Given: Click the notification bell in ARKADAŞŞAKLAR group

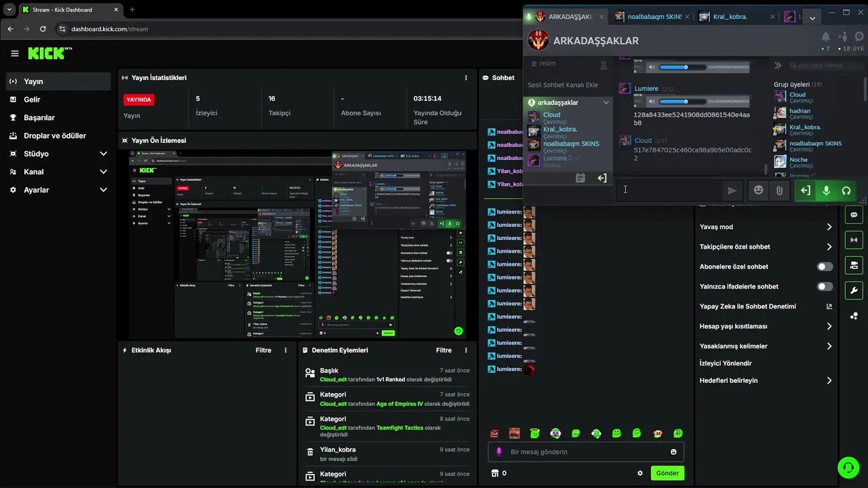Looking at the screenshot, I should coord(825,37).
